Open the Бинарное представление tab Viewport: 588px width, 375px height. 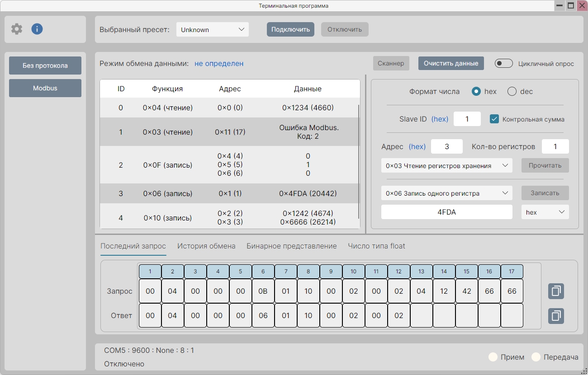[x=292, y=246]
